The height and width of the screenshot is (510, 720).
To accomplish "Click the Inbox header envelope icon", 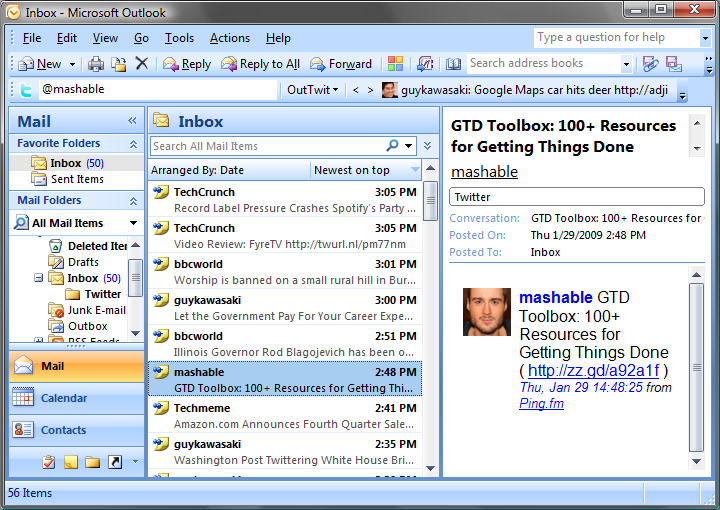I will point(161,120).
